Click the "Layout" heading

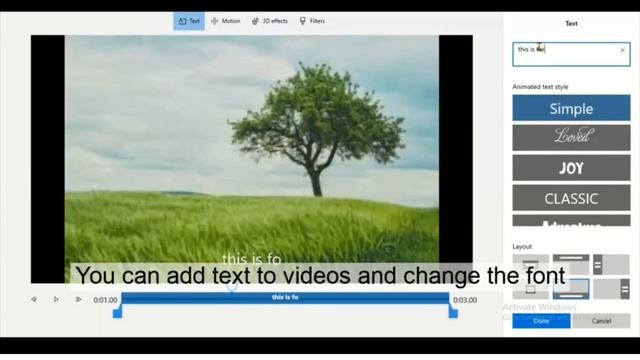point(522,247)
